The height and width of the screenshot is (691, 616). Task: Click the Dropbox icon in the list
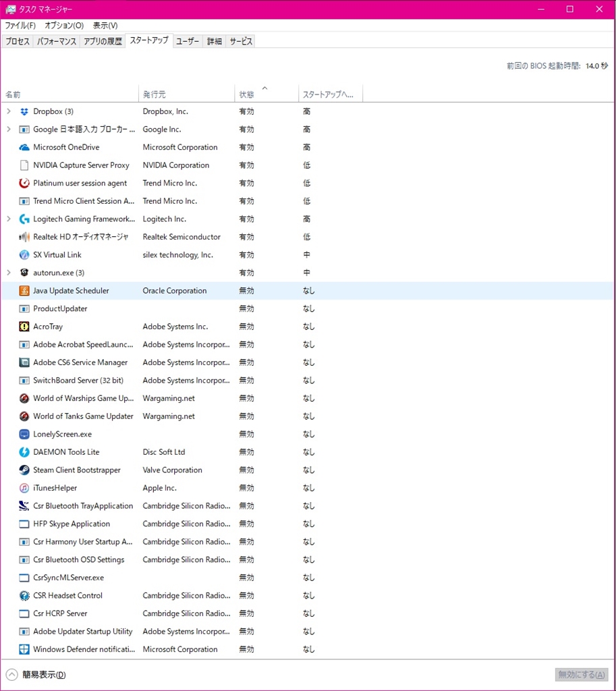24,111
